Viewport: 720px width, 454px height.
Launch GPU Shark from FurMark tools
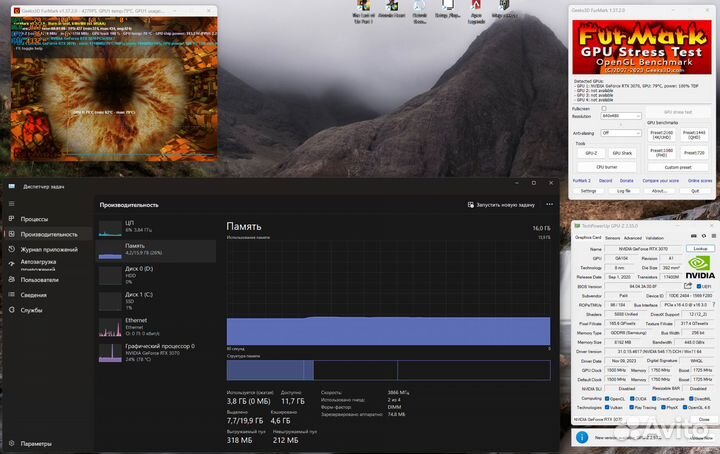622,153
